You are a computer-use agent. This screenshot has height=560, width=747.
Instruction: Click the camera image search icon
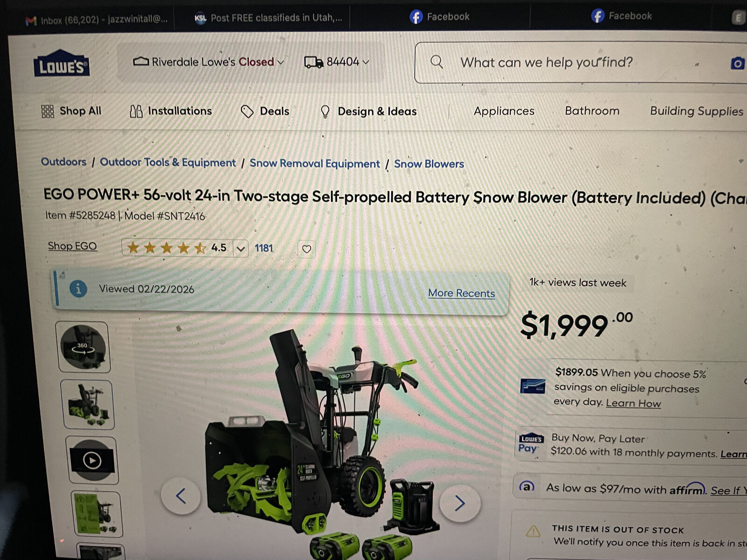pos(737,63)
